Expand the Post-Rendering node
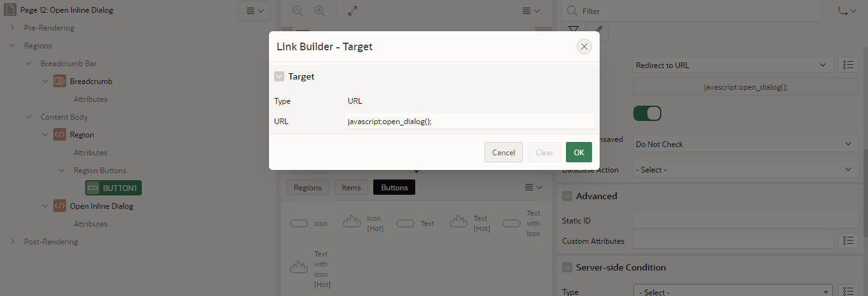868x296 pixels. pos(12,242)
